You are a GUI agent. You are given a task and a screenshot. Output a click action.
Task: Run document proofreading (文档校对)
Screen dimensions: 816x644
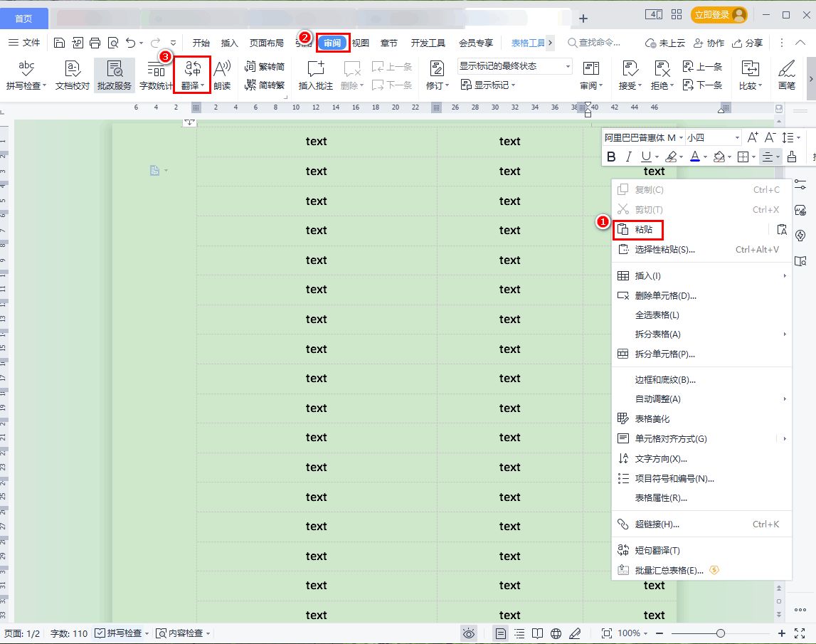tap(73, 75)
